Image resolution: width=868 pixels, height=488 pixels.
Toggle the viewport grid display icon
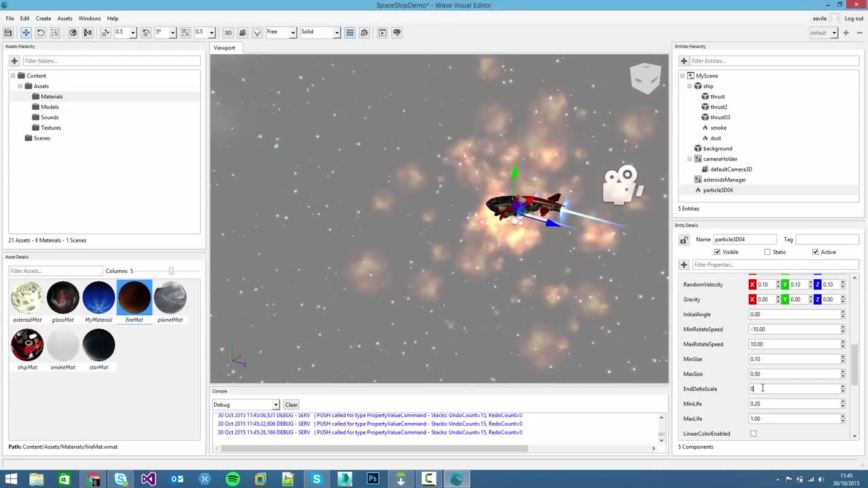[350, 32]
